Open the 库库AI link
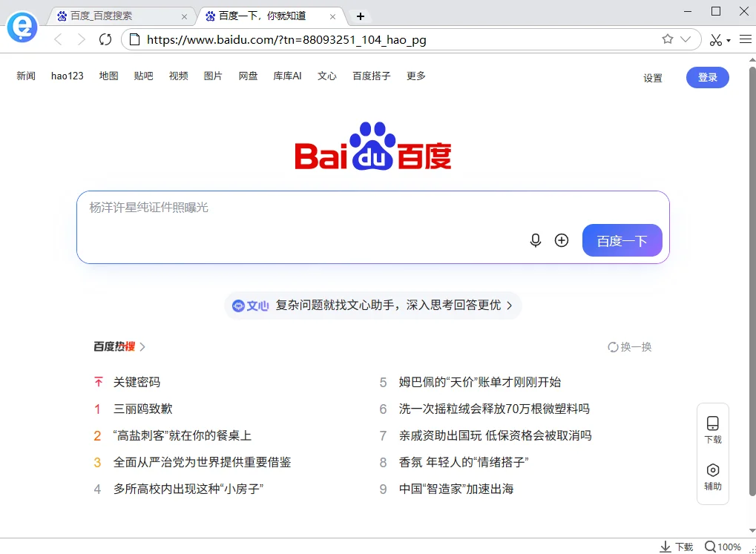The width and height of the screenshot is (756, 554). pos(287,76)
